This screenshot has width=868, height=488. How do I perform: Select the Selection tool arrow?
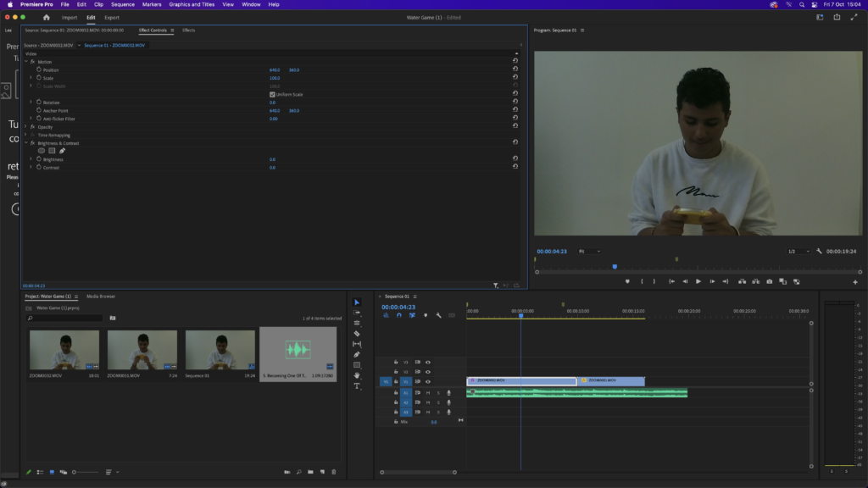click(357, 302)
